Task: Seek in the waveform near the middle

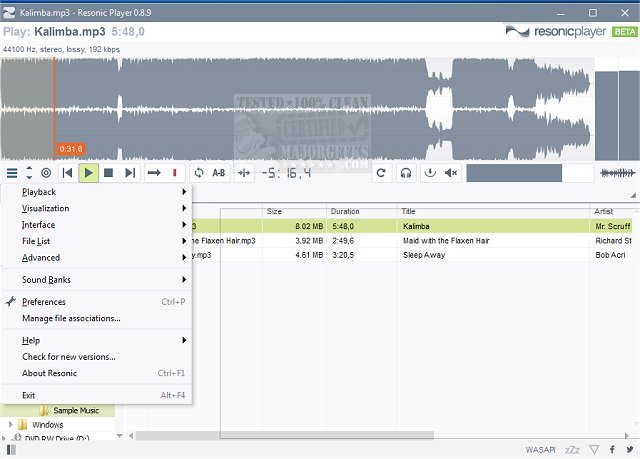Action: pos(297,109)
